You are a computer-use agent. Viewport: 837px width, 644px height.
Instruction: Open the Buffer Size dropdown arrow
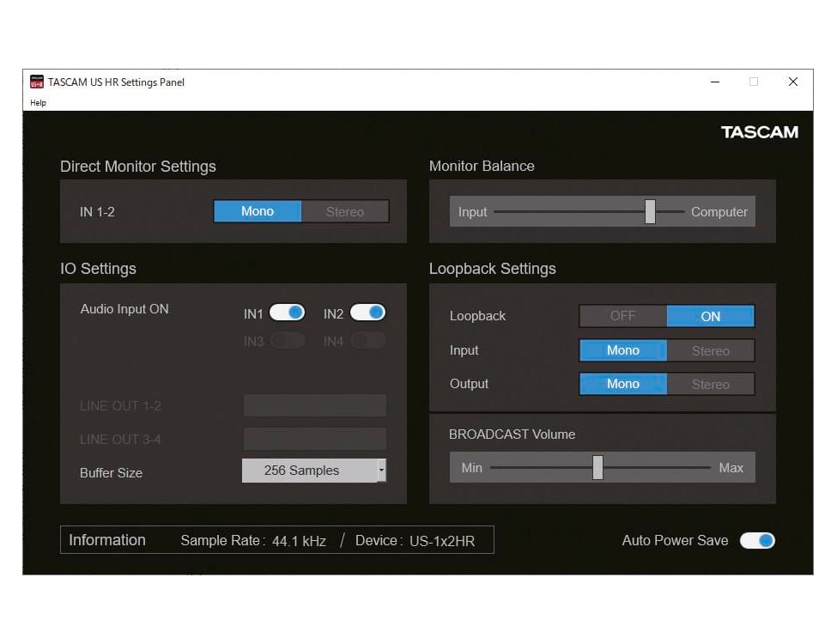coord(382,471)
